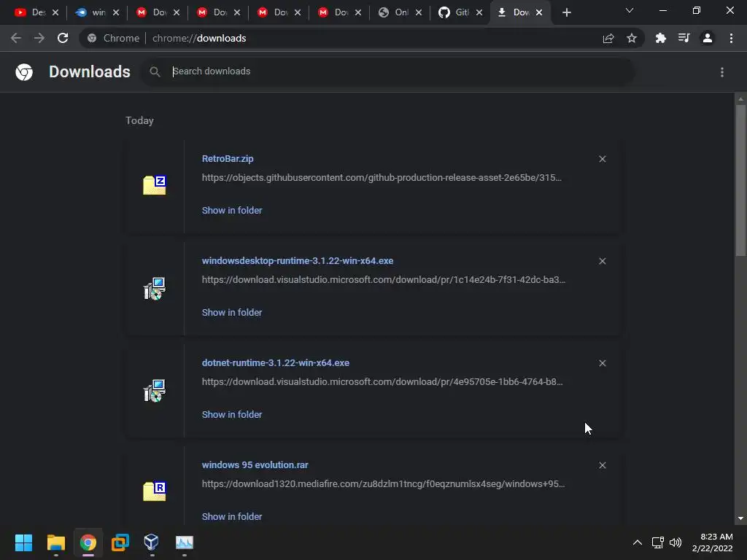Click the search magnifier icon

155,72
